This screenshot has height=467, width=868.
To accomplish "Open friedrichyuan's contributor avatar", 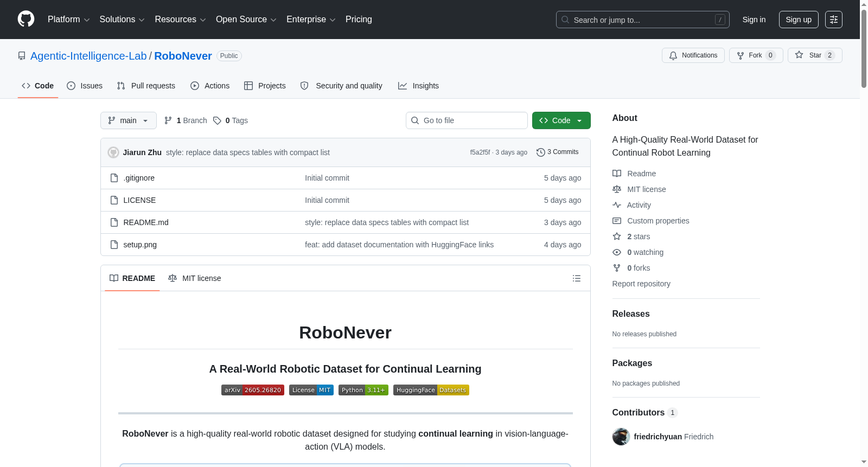I will 621,437.
